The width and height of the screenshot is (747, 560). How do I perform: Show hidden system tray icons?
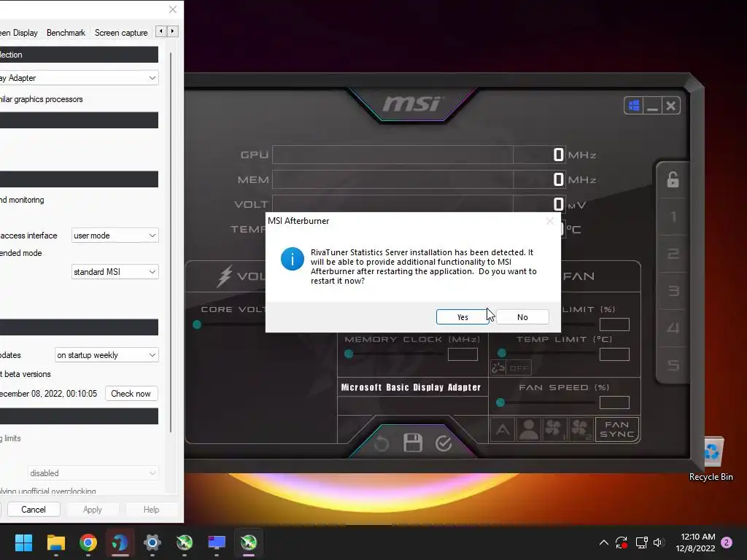coord(603,542)
